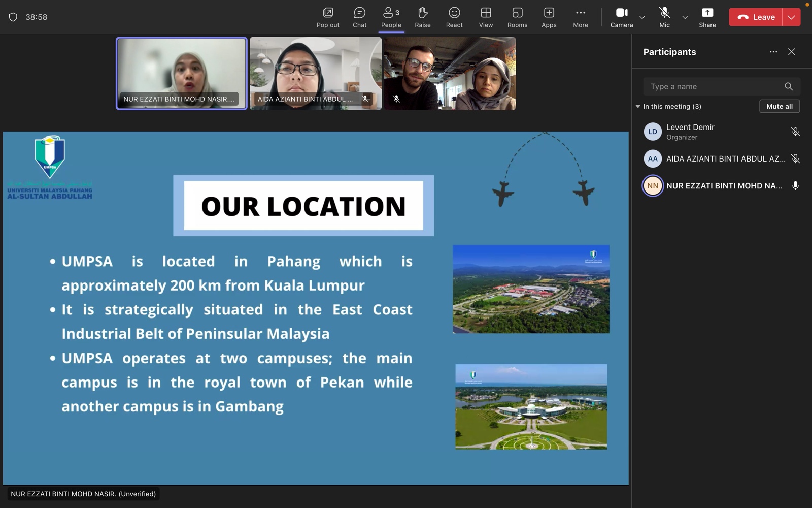The height and width of the screenshot is (508, 812).
Task: Click the participant search magnifier icon
Action: coord(788,86)
